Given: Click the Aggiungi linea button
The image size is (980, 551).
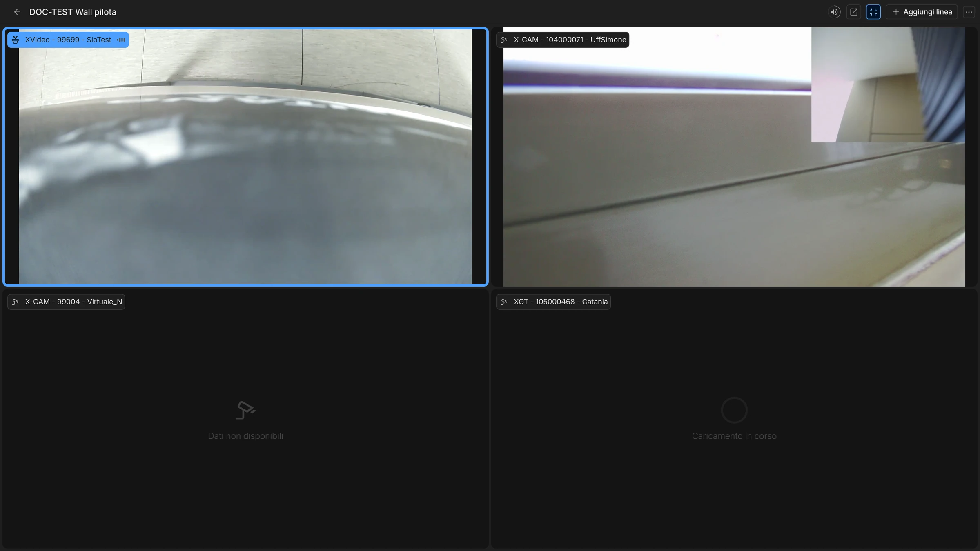Looking at the screenshot, I should click(922, 12).
